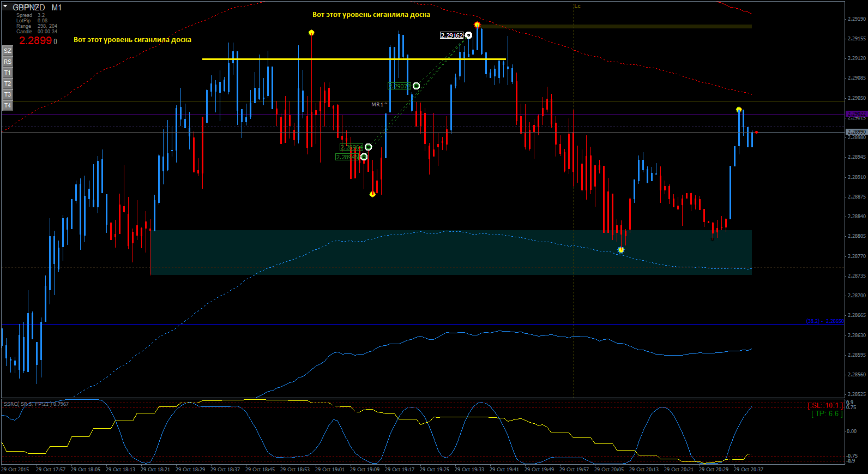This screenshot has height=474, width=868.
Task: Toggle the T4 panel button
Action: [8, 105]
